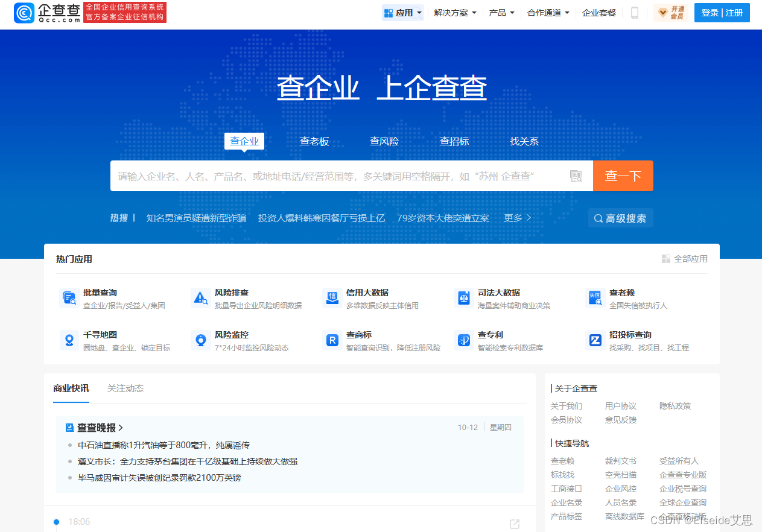Viewport: 762px width, 532px height.
Task: Expand the 应用 dropdown menu
Action: [x=403, y=13]
